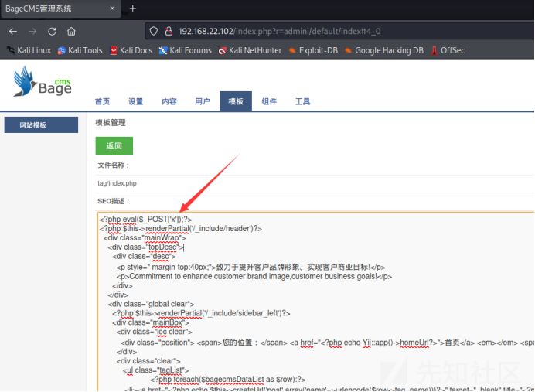Switch to the 设置 menu tab
535x392 pixels.
click(135, 102)
